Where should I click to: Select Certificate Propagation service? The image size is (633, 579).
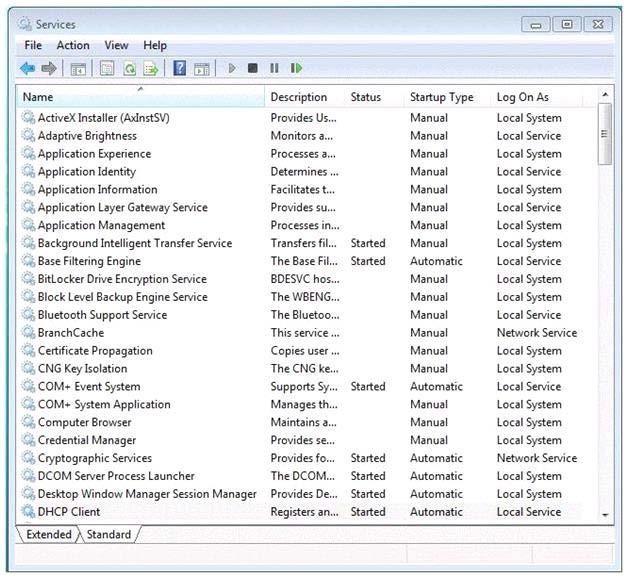[x=95, y=350]
